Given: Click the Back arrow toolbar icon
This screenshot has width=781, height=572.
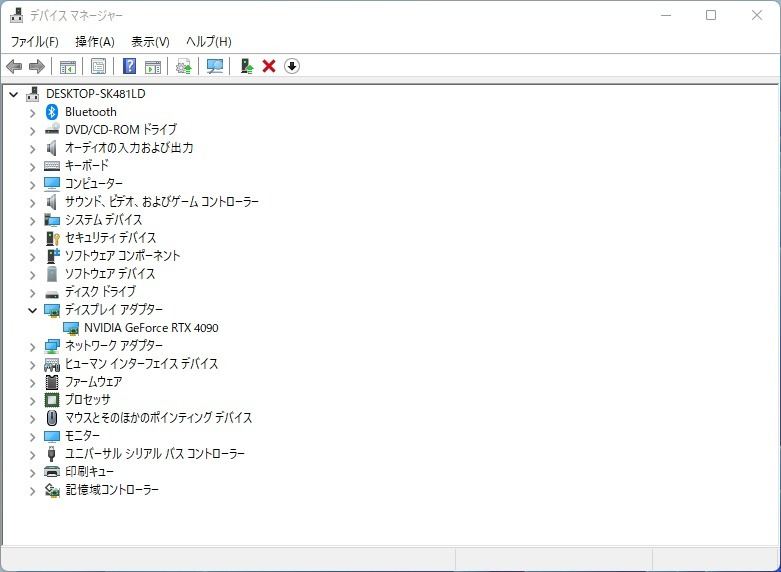Looking at the screenshot, I should pyautogui.click(x=14, y=66).
